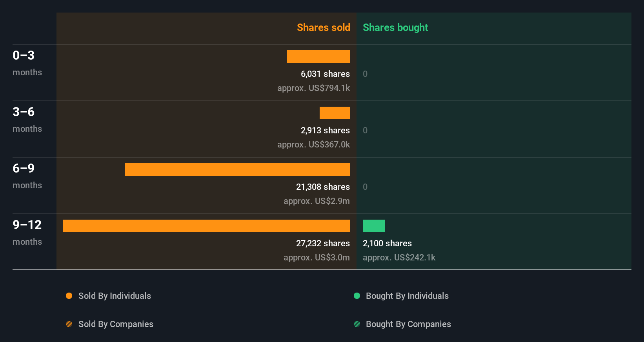
Task: Click the approx. US$3.0m value
Action: coord(317,257)
